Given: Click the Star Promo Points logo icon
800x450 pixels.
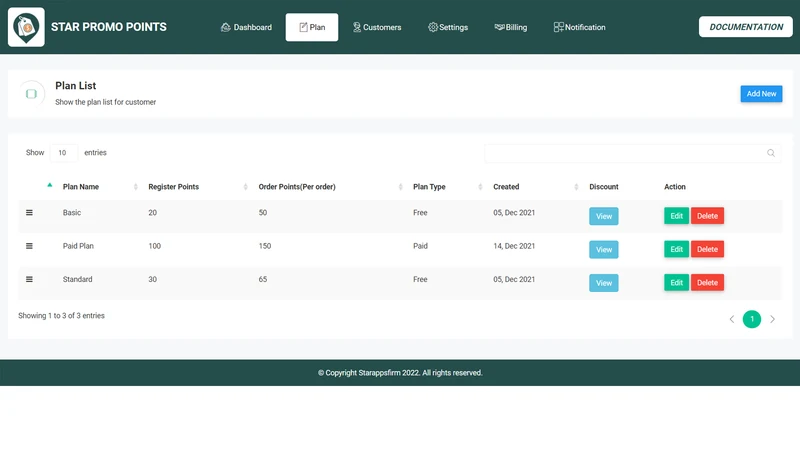Looking at the screenshot, I should (26, 27).
